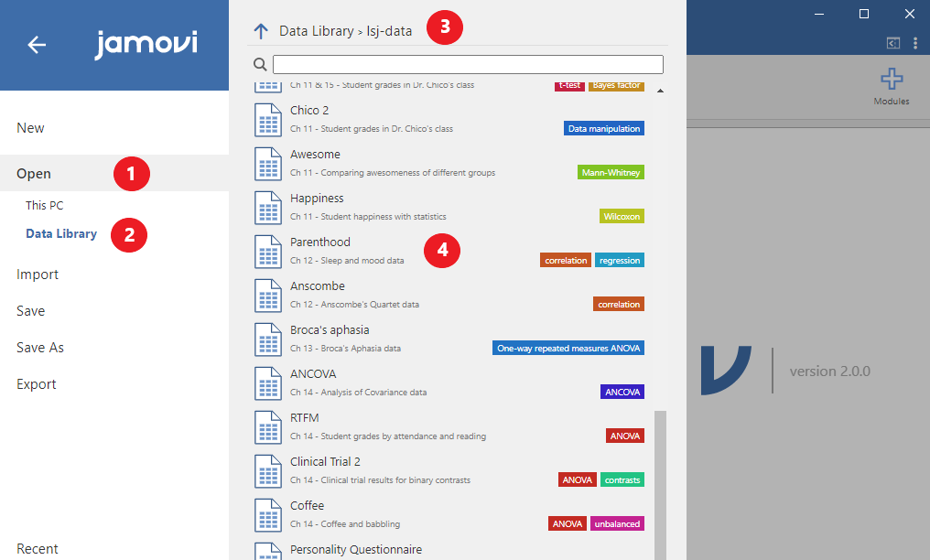
Task: Open the Chico 2 dataset title
Action: coord(309,110)
